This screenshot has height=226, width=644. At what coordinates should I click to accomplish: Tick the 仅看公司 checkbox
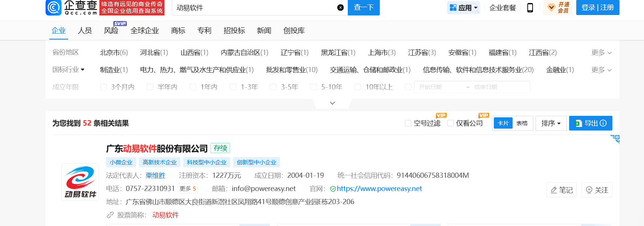tap(450, 123)
